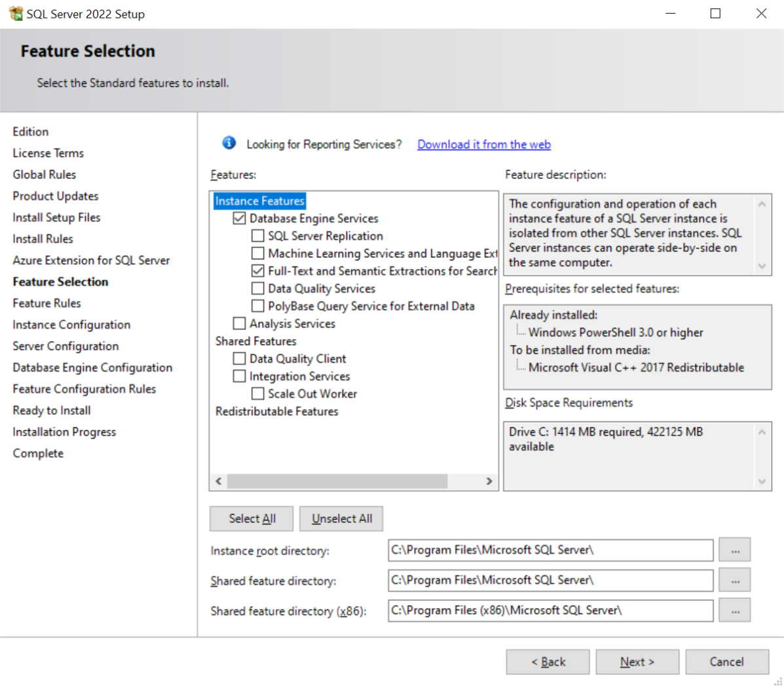Minimize the SQL Server 2022 Setup window

671,14
